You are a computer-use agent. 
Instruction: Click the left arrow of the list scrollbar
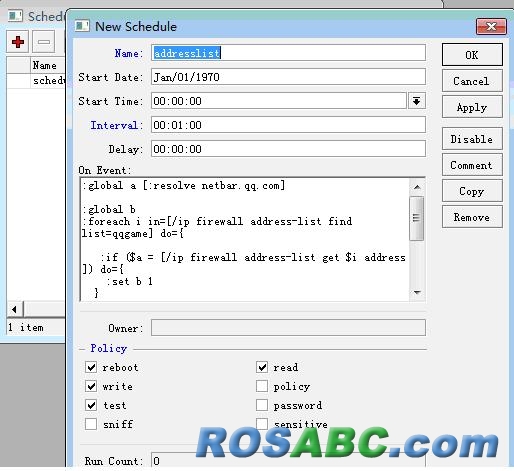point(14,309)
